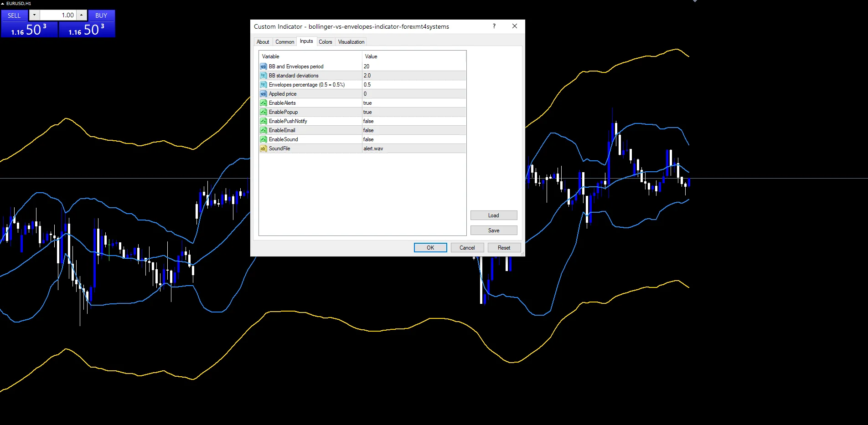Click the boolean icon beside EnableSound
The height and width of the screenshot is (425, 868).
[263, 139]
